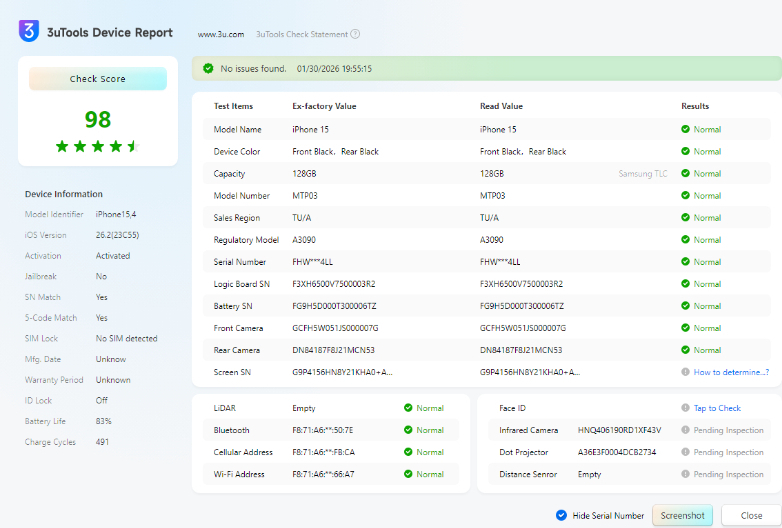Click the green check icon in the Model Number row

(685, 195)
